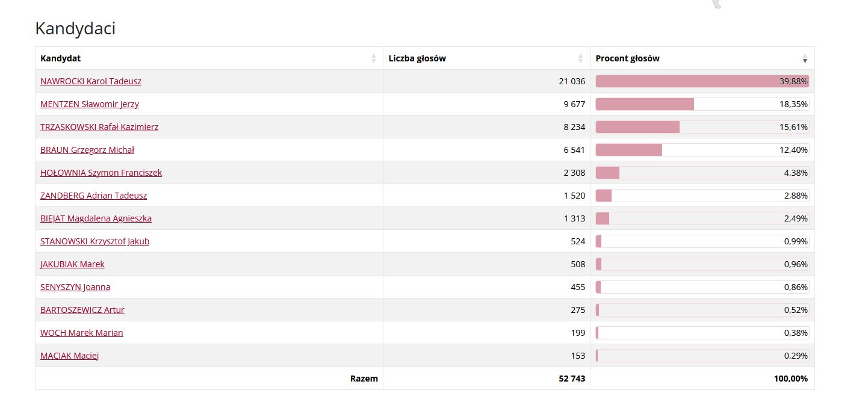Image resolution: width=868 pixels, height=402 pixels.
Task: Sort by Liczba głosów column arrows
Action: 580,58
